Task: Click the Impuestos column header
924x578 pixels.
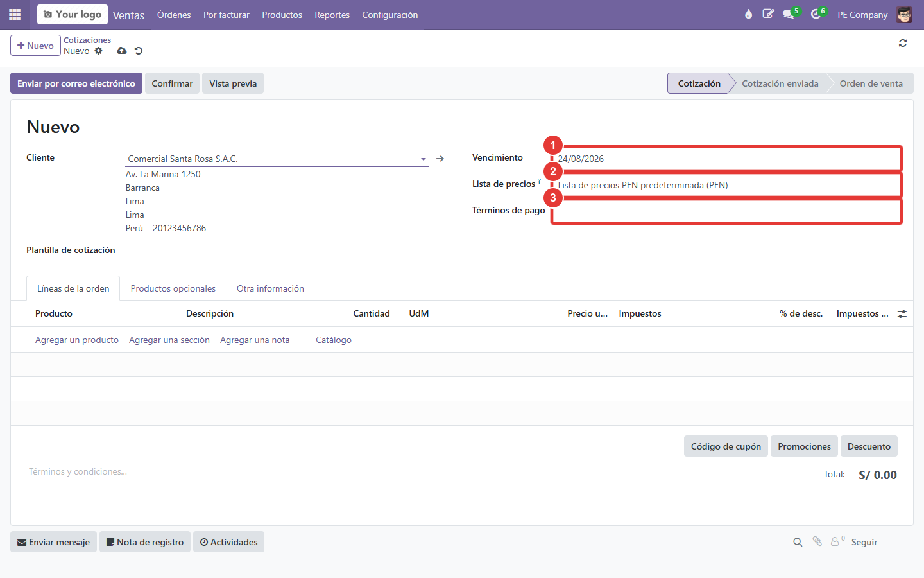Action: click(640, 313)
